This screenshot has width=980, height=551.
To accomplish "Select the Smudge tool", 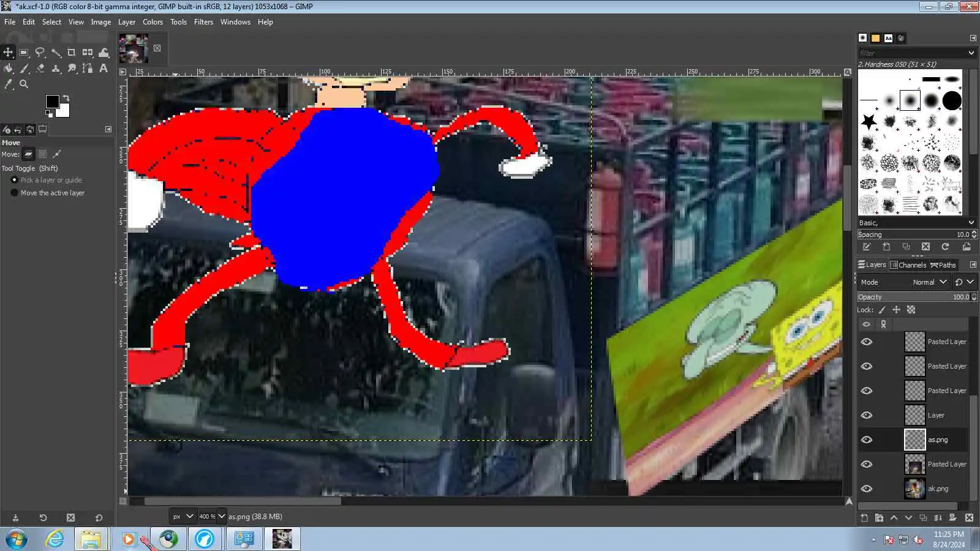I will tap(72, 69).
